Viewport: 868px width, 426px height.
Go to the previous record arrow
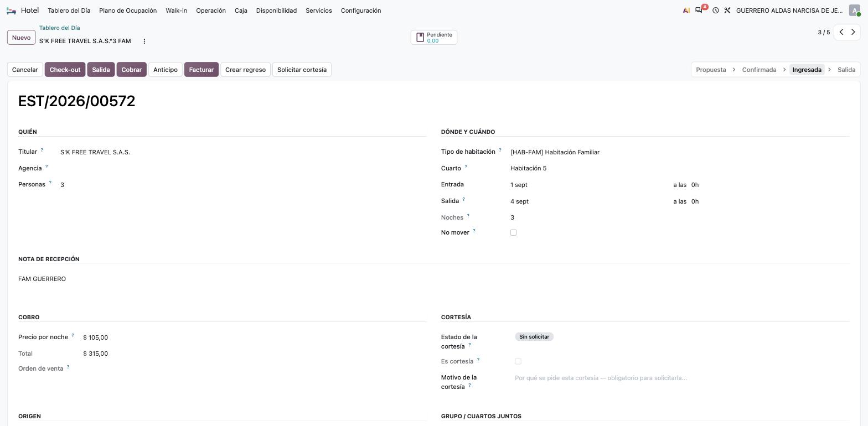click(x=841, y=32)
